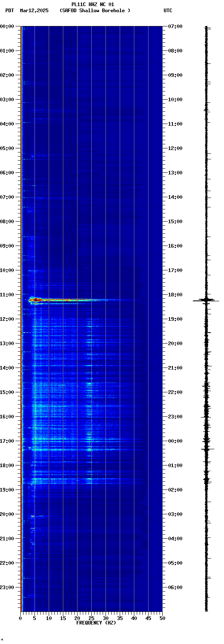Click the '18:00' UTC time label
The image size is (224, 644).
click(x=175, y=295)
